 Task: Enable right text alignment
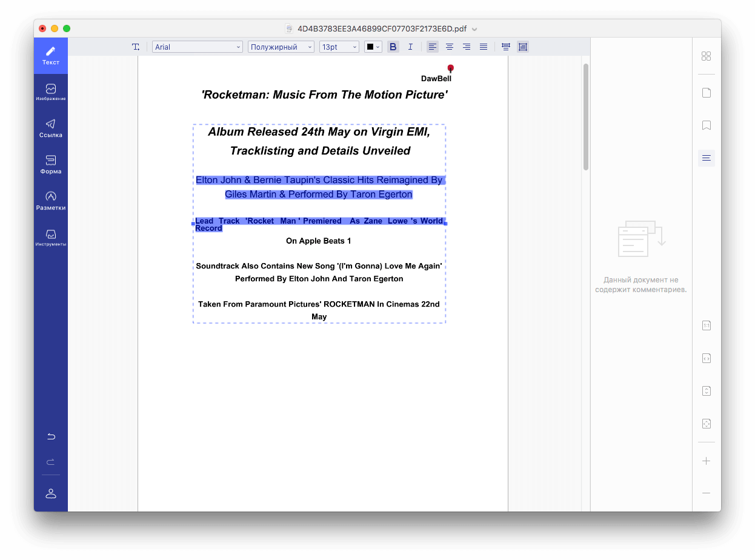coord(466,46)
